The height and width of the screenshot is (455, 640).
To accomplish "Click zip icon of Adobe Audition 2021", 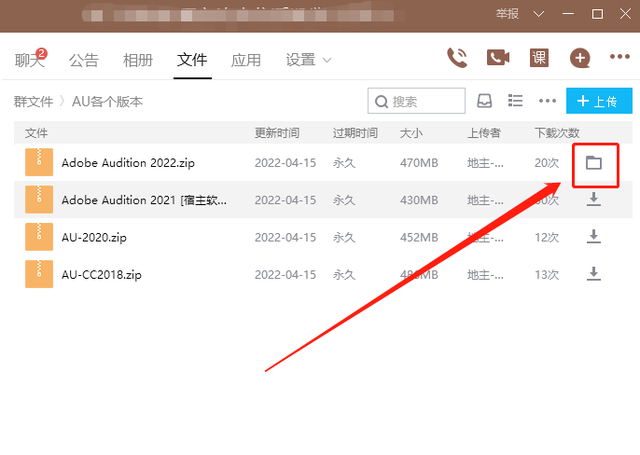I will tap(39, 199).
